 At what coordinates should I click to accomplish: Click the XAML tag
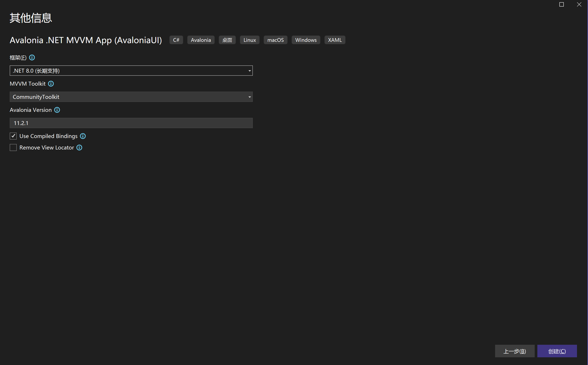pos(335,40)
